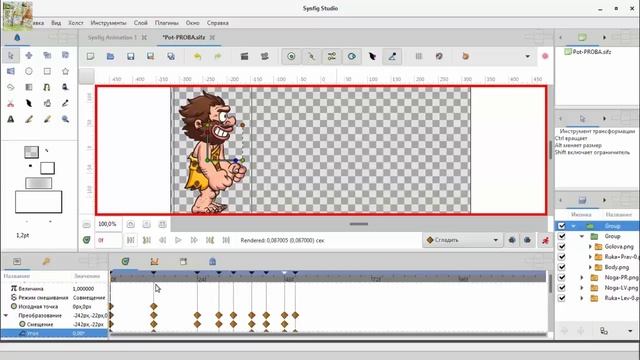Select the Polygon tool
This screenshot has width=640, height=360.
11,87
